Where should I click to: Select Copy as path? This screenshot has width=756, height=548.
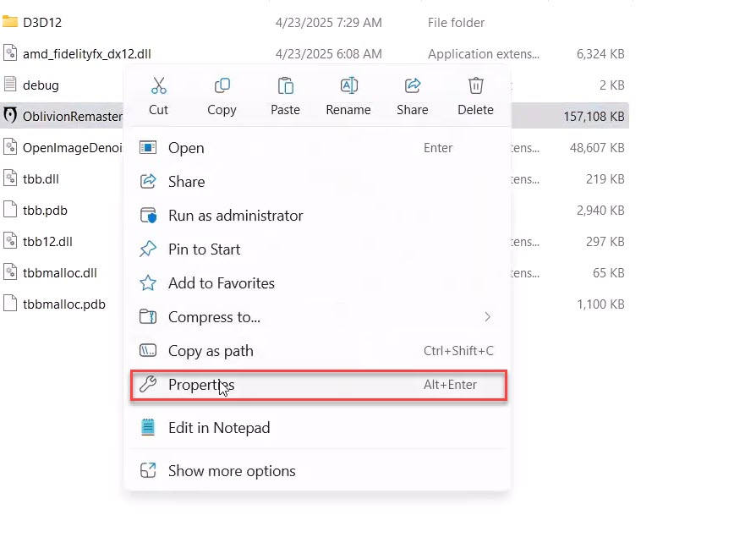click(211, 351)
